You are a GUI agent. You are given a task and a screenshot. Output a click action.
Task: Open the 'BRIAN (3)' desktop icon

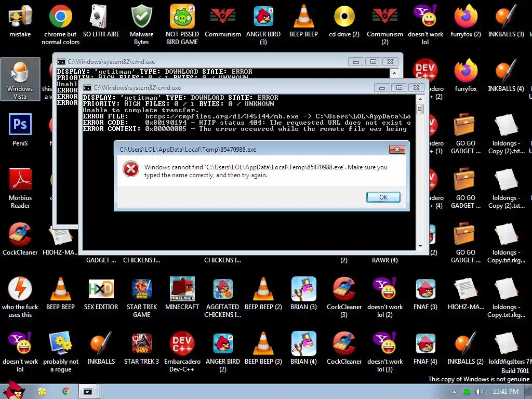[303, 294]
